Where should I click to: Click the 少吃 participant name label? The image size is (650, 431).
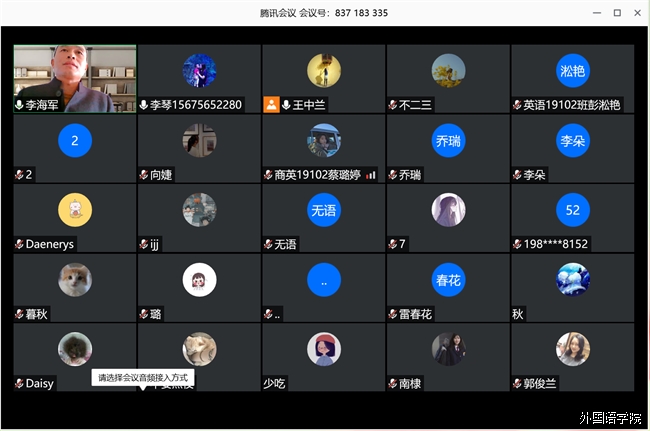tap(274, 383)
